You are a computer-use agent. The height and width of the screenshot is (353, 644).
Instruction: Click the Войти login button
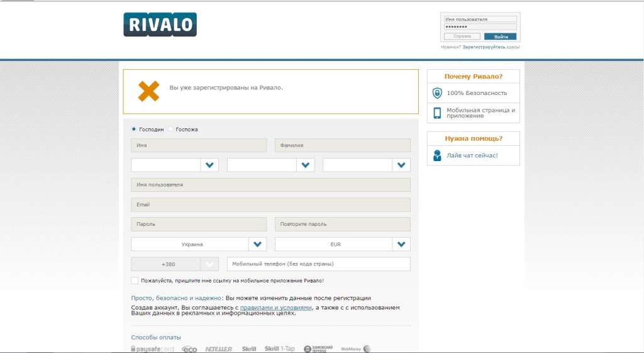(x=500, y=36)
